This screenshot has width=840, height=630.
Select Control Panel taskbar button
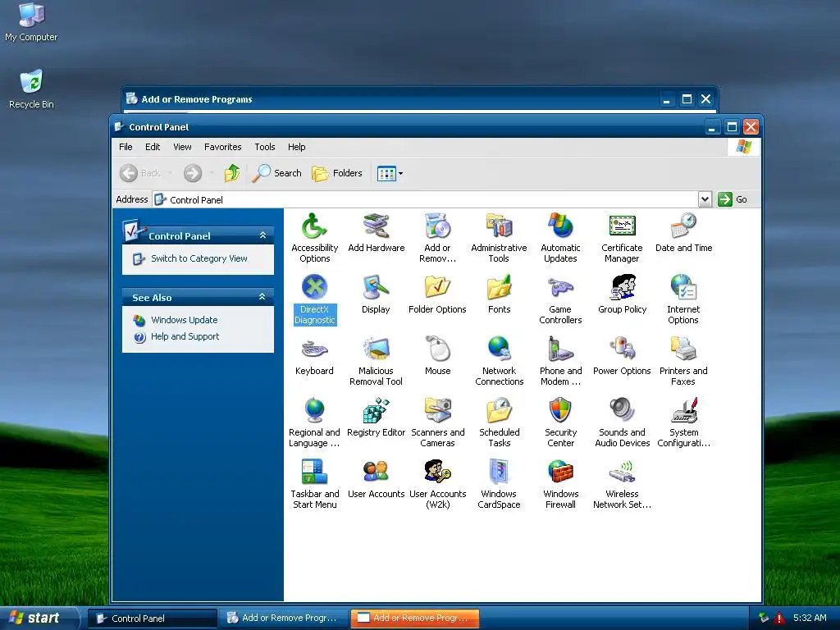tap(152, 619)
